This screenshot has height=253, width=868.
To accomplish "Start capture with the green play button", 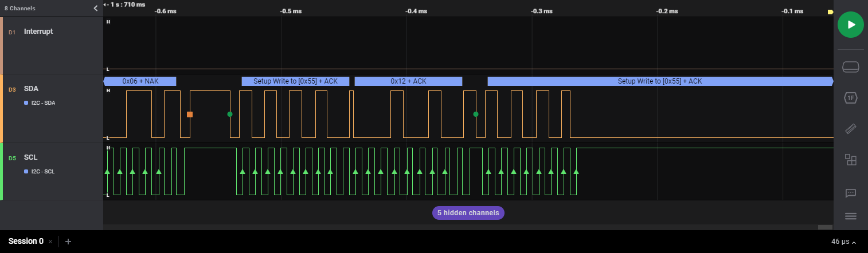I will tap(851, 25).
